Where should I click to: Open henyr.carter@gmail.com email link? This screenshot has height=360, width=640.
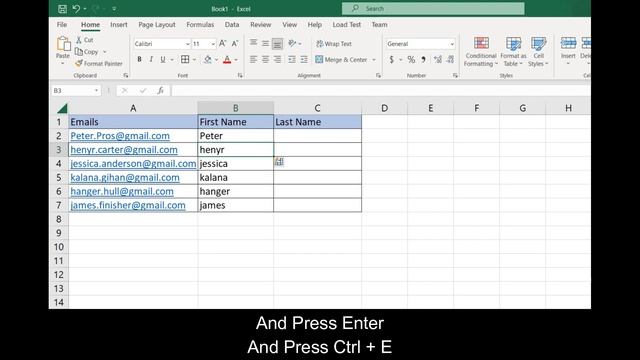[x=124, y=149]
